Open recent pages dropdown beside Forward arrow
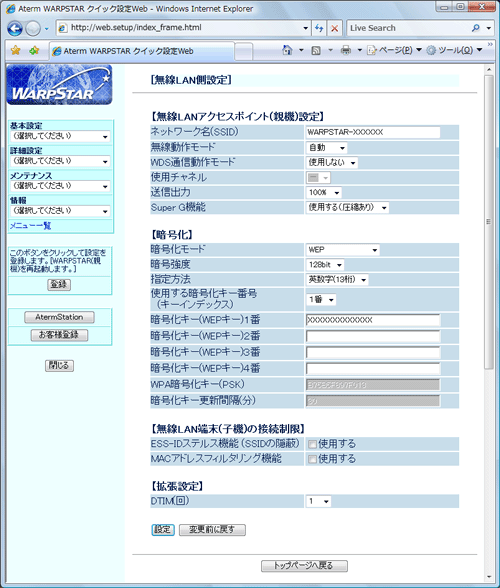Screen dimensions: 500x588 47,28
